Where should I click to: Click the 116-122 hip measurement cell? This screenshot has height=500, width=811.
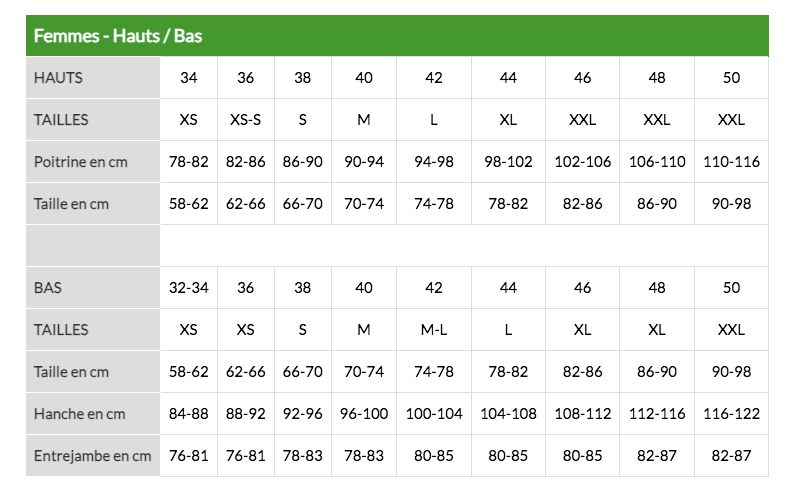click(731, 414)
